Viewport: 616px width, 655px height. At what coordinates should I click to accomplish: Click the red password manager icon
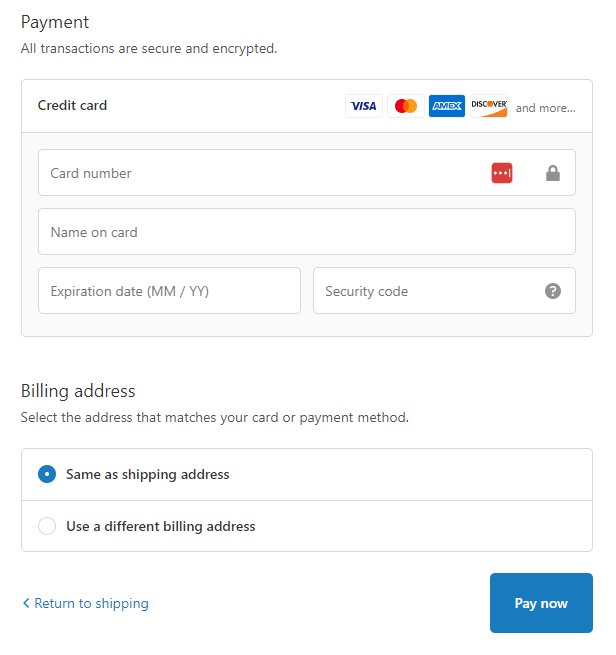pos(502,173)
